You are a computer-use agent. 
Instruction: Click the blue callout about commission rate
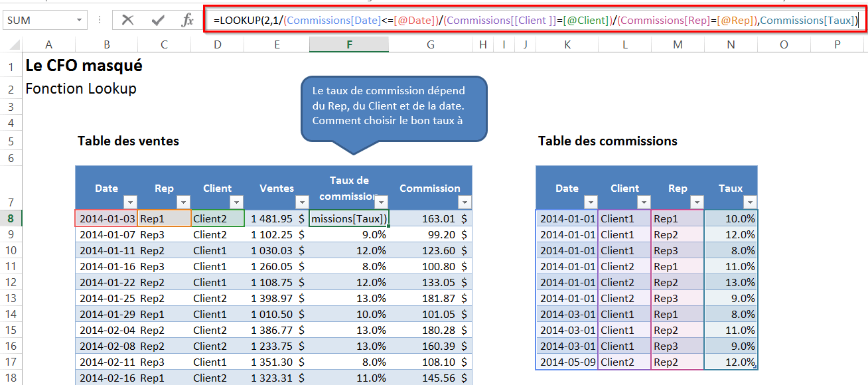tap(394, 106)
